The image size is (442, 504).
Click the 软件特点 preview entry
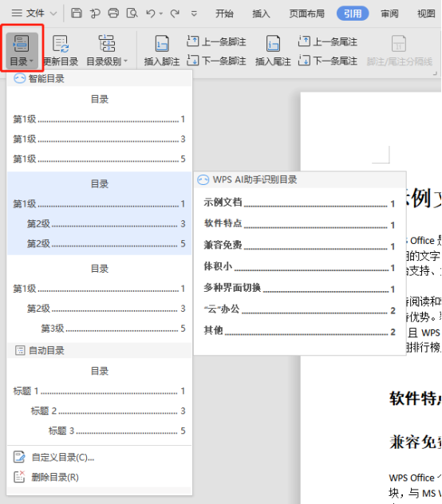[x=299, y=224]
